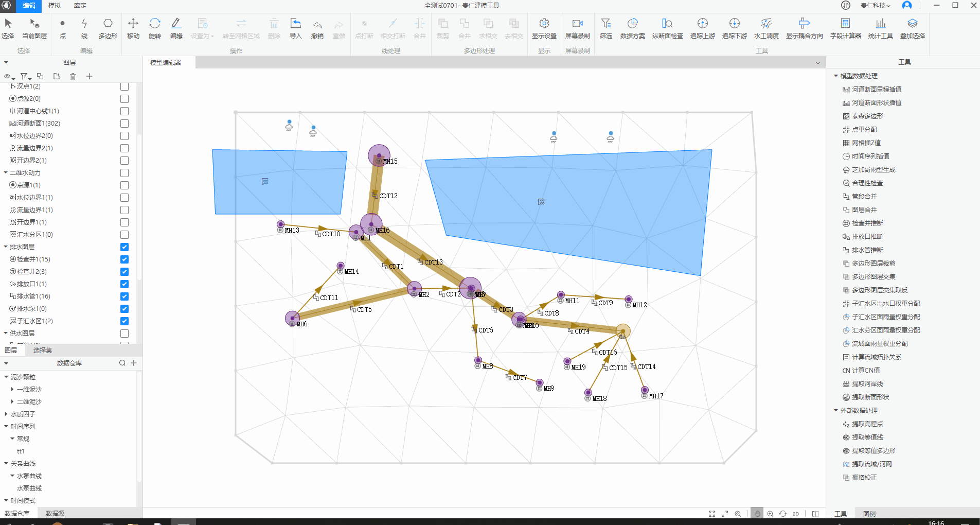Expand the 水质因子 tree node
980x525 pixels.
[x=6, y=414]
